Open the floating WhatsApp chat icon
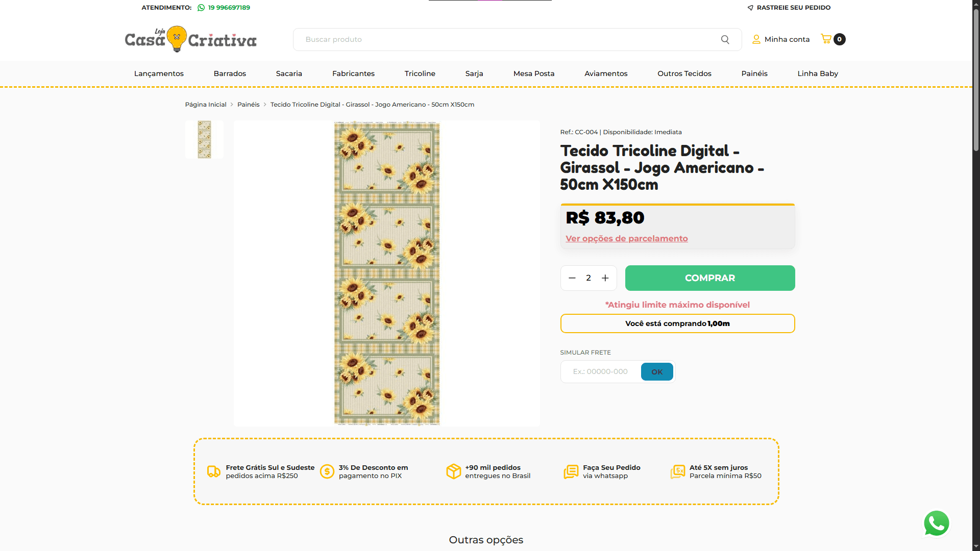The height and width of the screenshot is (551, 980). point(936,523)
